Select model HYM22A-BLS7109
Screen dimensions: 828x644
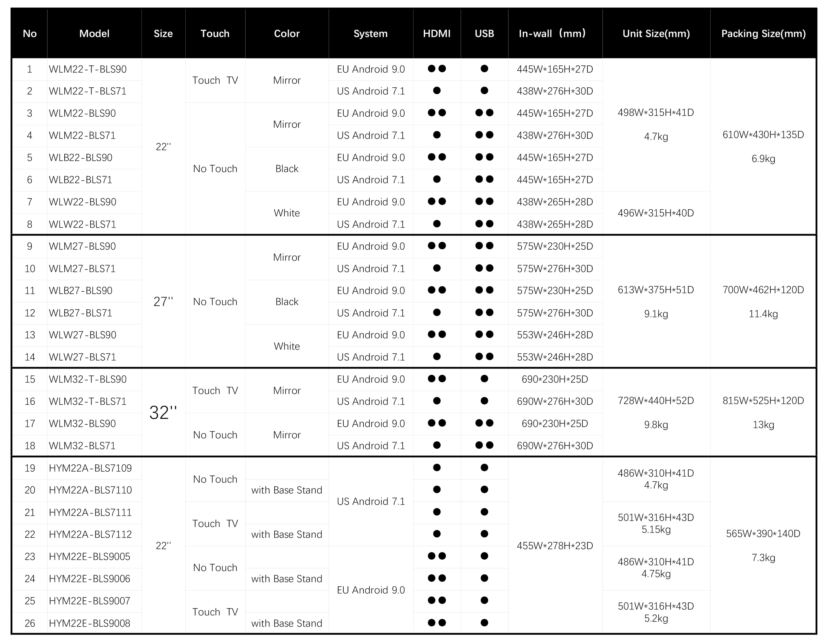[90, 468]
